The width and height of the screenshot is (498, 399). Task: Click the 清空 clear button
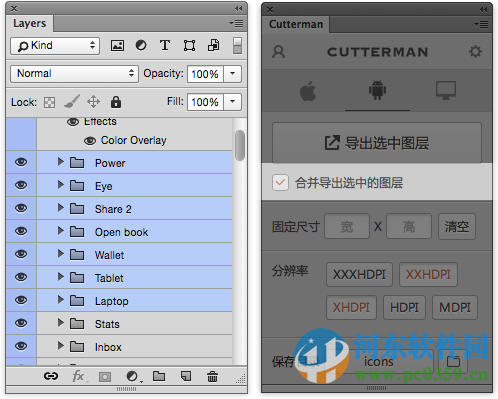457,227
